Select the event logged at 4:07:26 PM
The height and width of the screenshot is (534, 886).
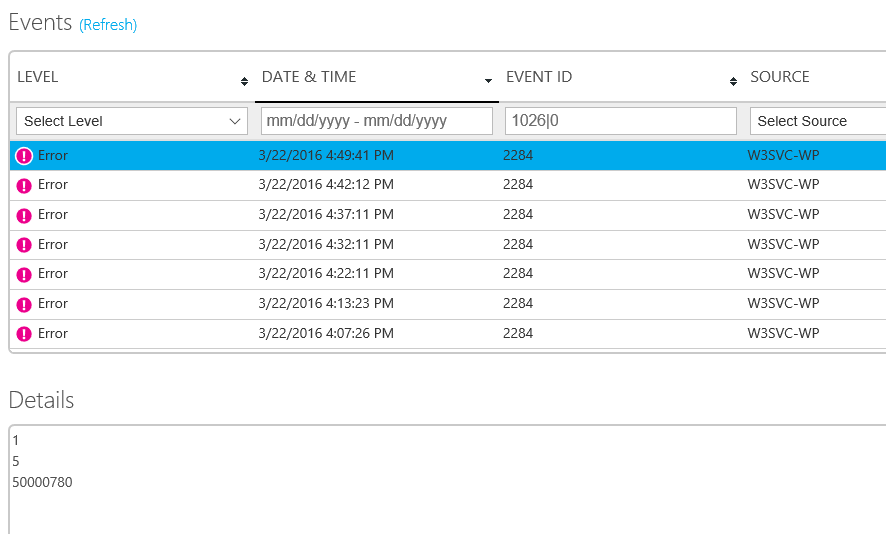(x=325, y=334)
